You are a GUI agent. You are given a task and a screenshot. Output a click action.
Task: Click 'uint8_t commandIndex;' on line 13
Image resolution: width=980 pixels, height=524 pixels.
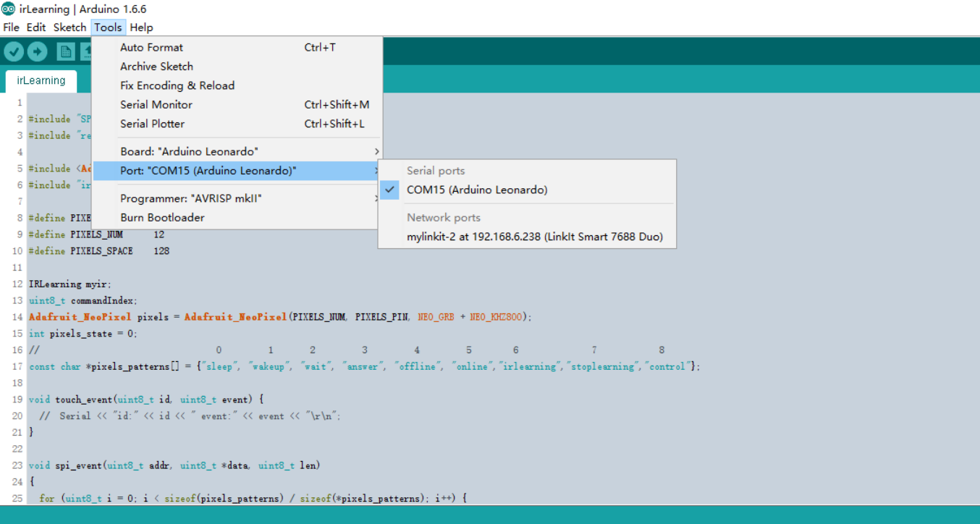(x=83, y=300)
